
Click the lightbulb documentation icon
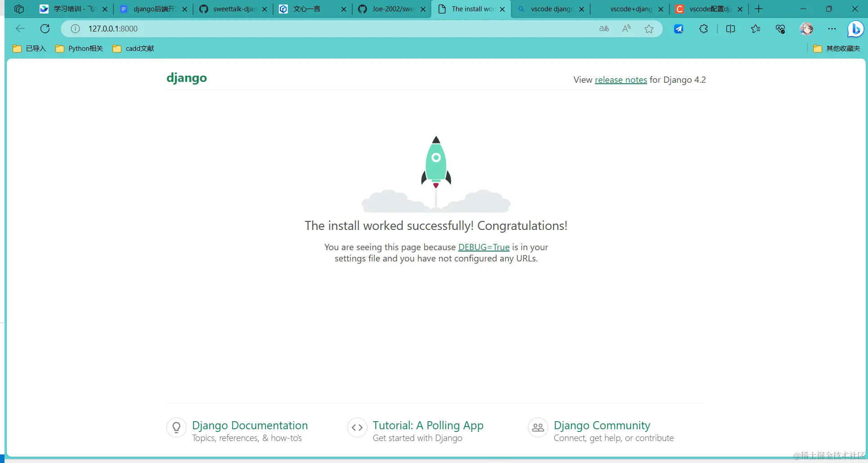click(176, 427)
